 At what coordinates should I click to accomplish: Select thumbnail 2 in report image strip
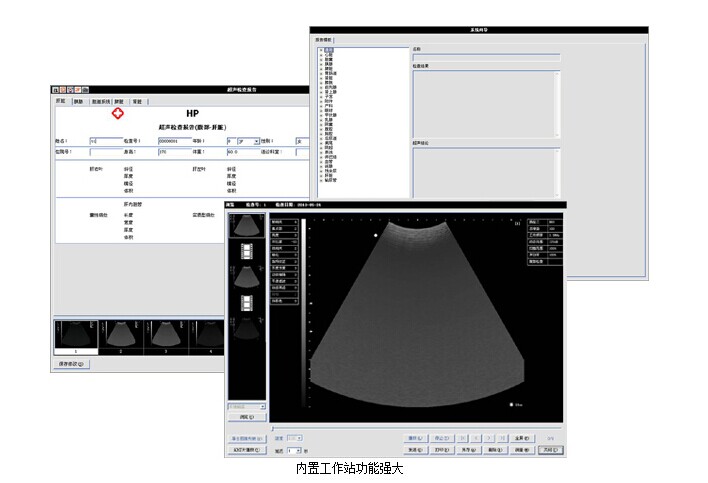(122, 336)
